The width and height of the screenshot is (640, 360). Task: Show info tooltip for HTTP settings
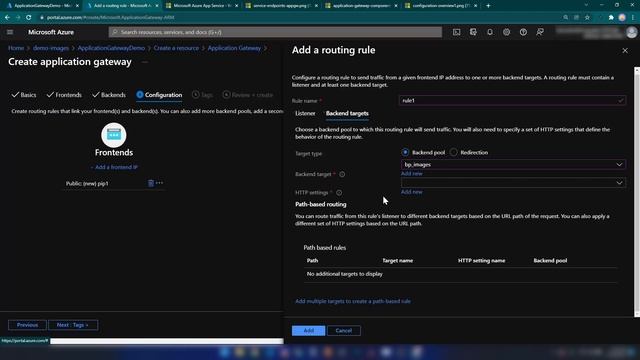pos(339,193)
